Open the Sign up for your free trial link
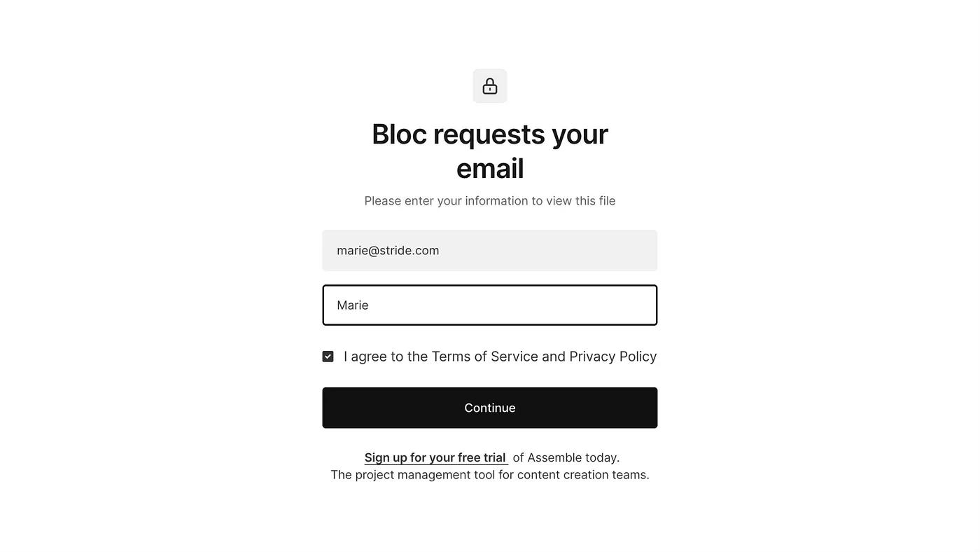Viewport: 980px width, 552px height. [x=435, y=457]
